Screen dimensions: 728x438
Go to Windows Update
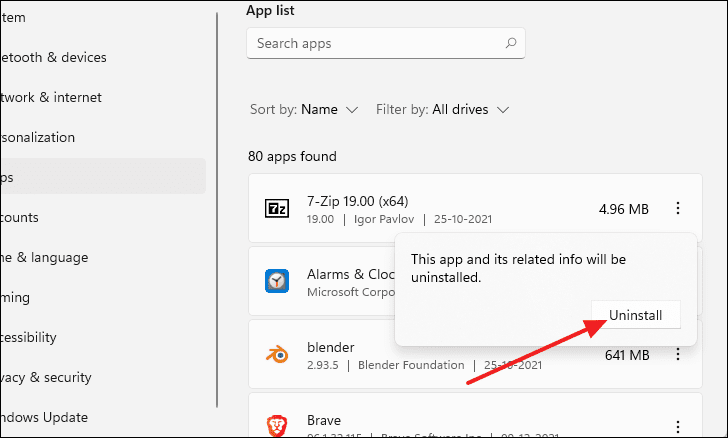(x=44, y=417)
